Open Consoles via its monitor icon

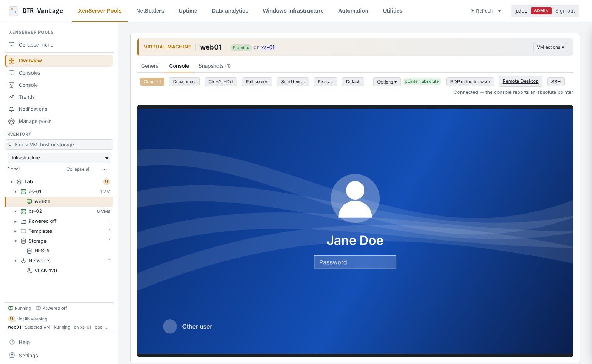(x=11, y=73)
